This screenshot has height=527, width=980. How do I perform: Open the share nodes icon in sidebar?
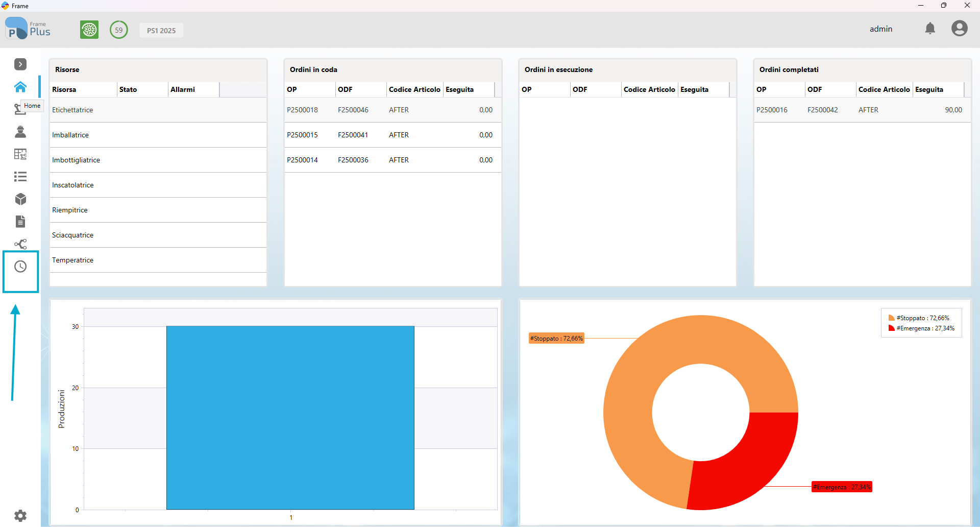click(x=20, y=244)
